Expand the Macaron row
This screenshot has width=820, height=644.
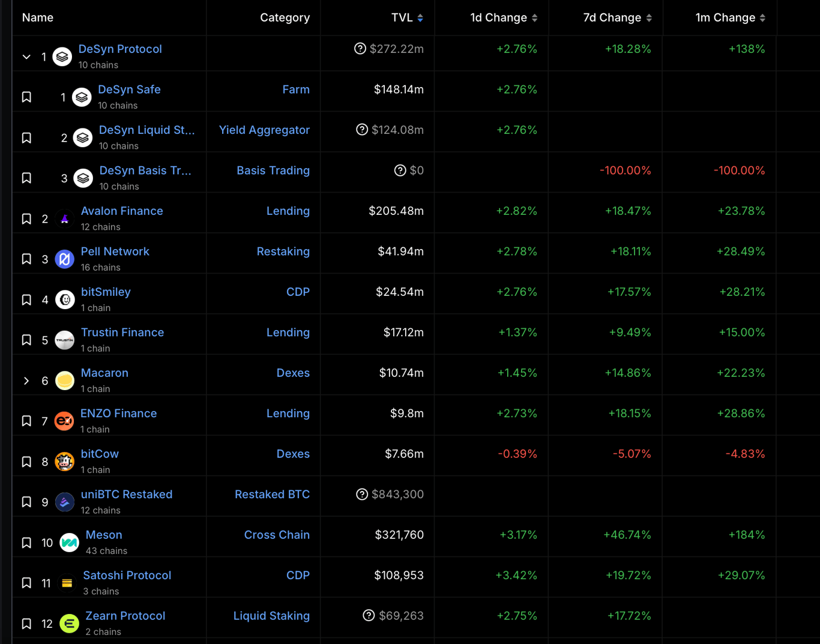point(26,381)
